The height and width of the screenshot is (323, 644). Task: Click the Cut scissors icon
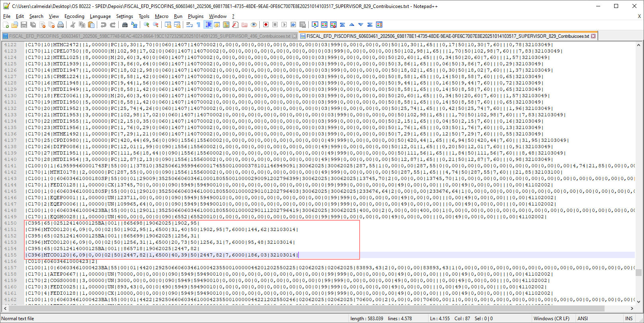(73, 25)
